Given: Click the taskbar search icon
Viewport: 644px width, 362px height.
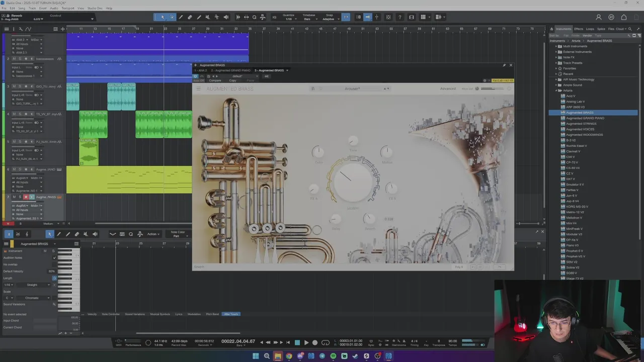Looking at the screenshot, I should pyautogui.click(x=267, y=356).
